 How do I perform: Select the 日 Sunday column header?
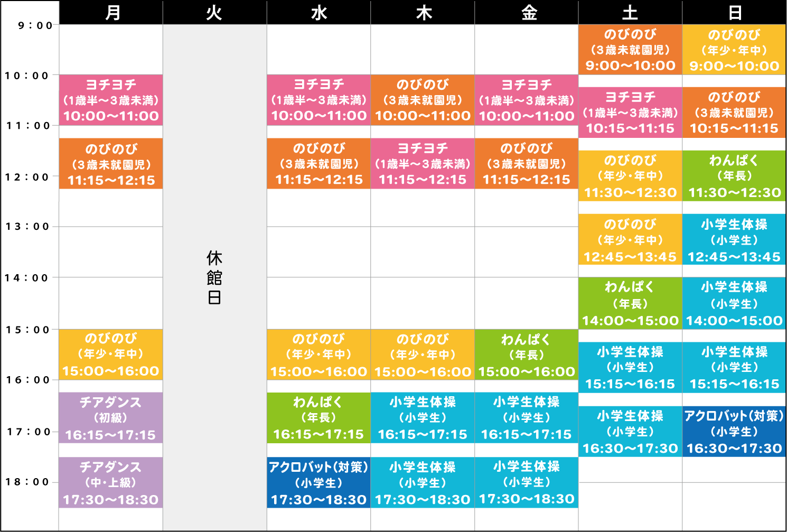pos(734,12)
